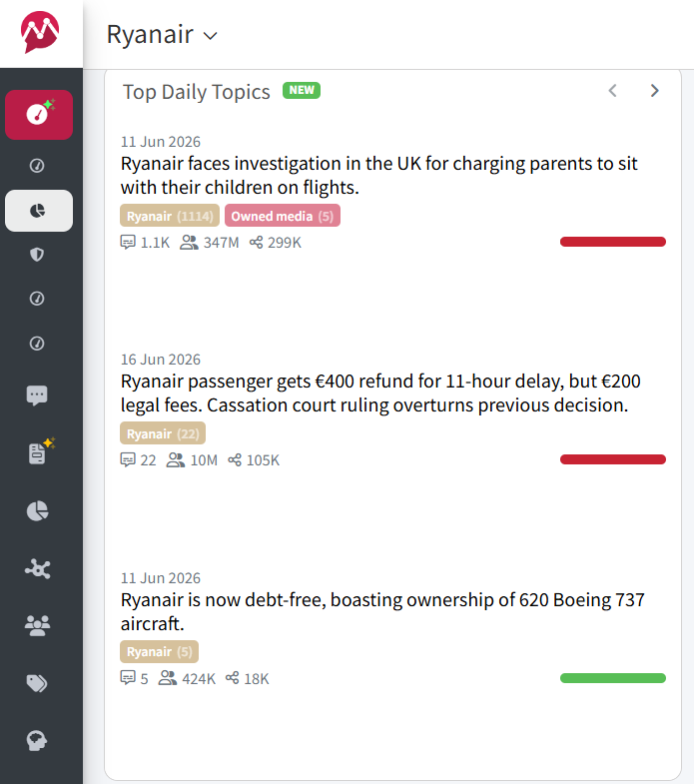
Task: Click the Owned media (5) tag
Action: point(283,216)
